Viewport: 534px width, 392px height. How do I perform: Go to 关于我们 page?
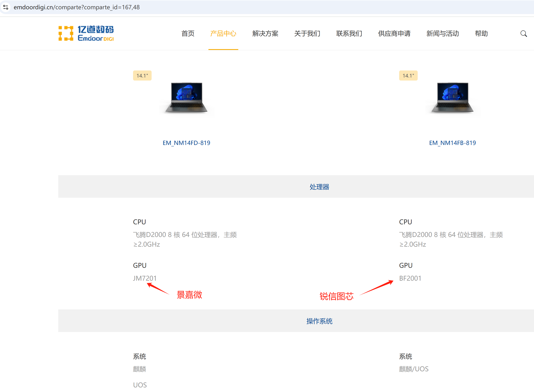[x=307, y=33]
